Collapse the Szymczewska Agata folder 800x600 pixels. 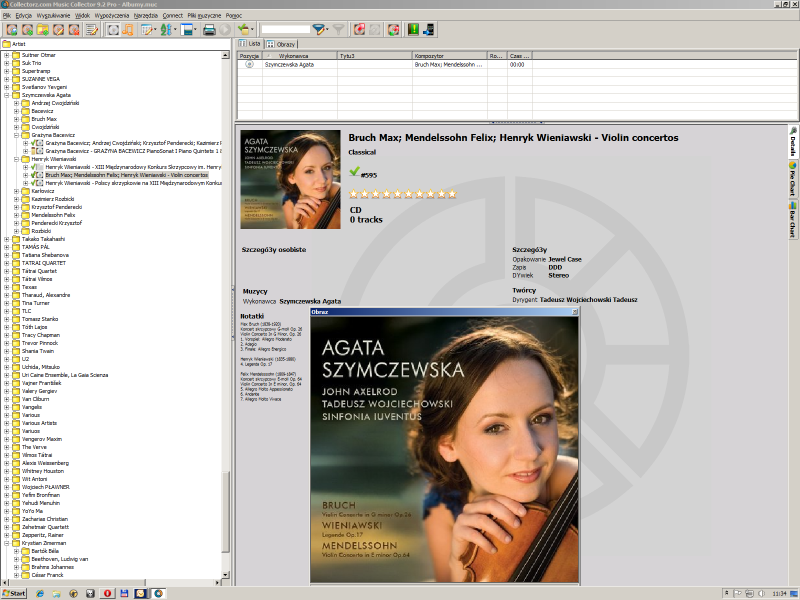tap(7, 95)
